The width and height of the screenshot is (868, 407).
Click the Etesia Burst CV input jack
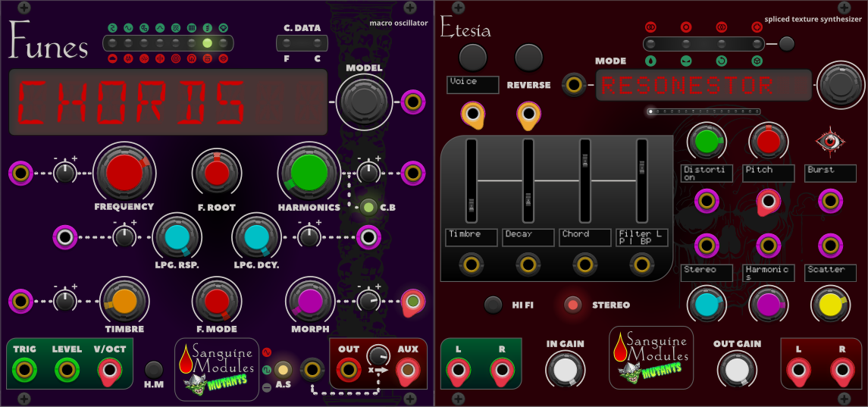click(829, 201)
